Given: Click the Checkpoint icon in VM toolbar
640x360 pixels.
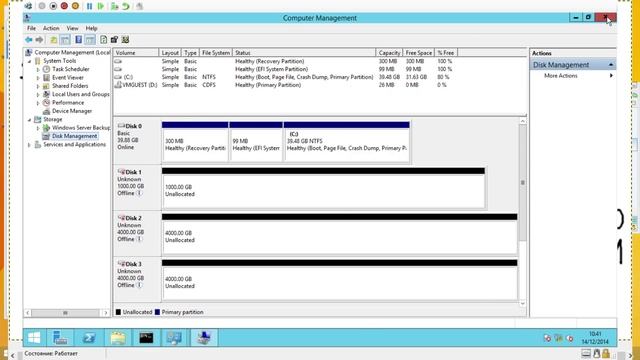Looking at the screenshot, I should click(115, 6).
